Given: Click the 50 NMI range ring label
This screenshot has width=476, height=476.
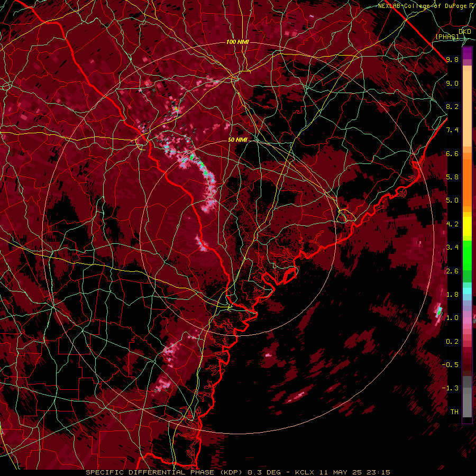Looking at the screenshot, I should (x=237, y=140).
